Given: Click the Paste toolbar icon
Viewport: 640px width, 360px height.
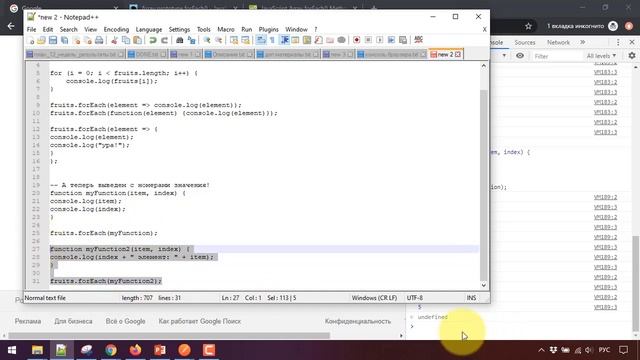Looking at the screenshot, I should 138,40.
